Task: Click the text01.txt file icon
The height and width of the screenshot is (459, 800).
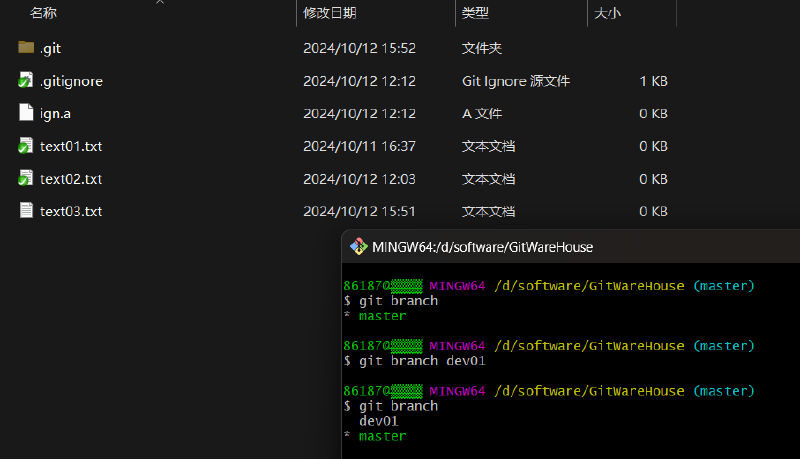Action: (26, 145)
